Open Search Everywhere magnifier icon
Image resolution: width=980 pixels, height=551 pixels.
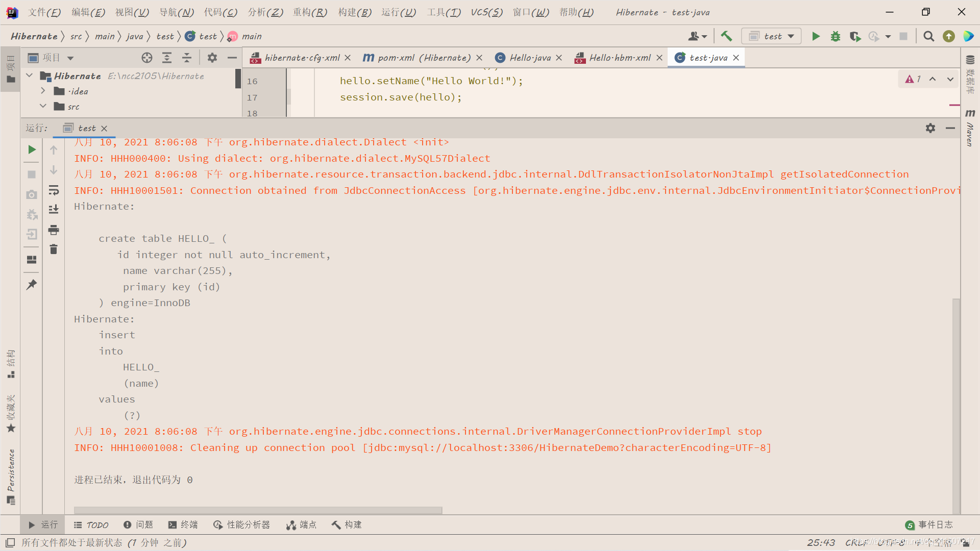(929, 36)
